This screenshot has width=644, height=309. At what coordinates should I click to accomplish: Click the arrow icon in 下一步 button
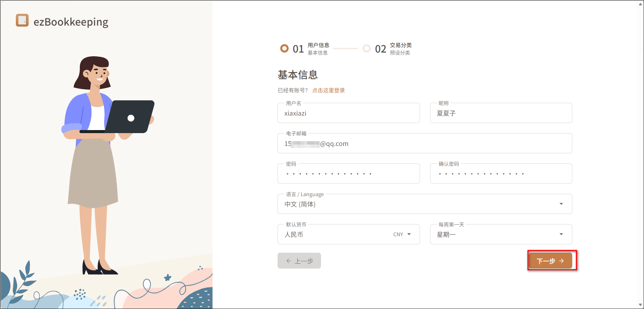click(x=561, y=261)
